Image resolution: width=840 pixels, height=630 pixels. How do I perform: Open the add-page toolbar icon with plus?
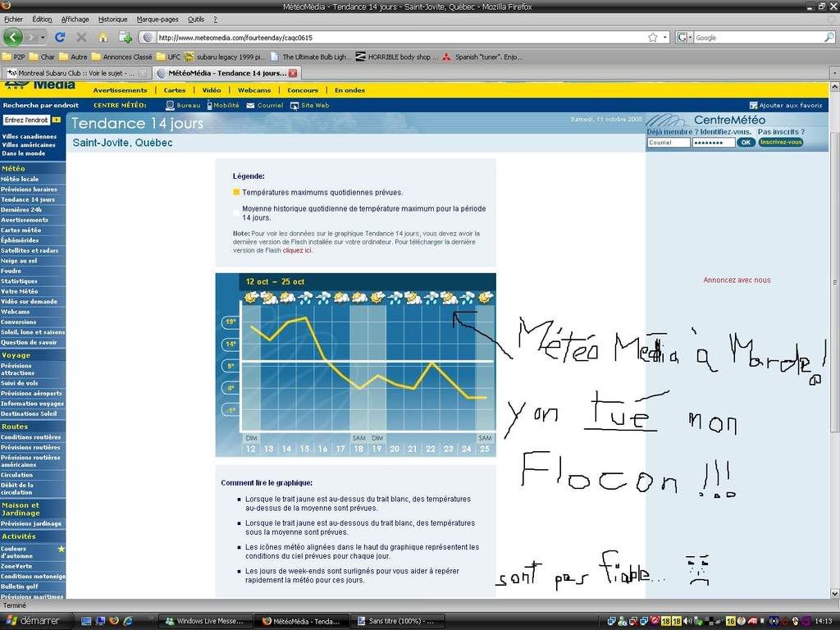coord(126,38)
